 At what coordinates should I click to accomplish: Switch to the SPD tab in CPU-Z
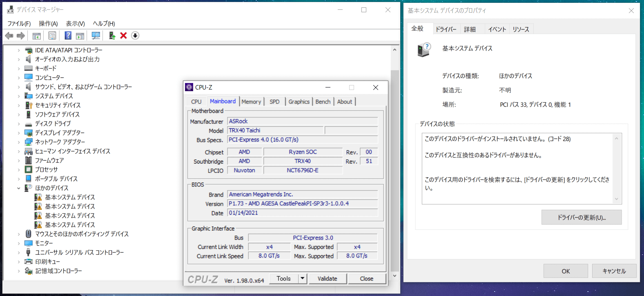coord(274,102)
